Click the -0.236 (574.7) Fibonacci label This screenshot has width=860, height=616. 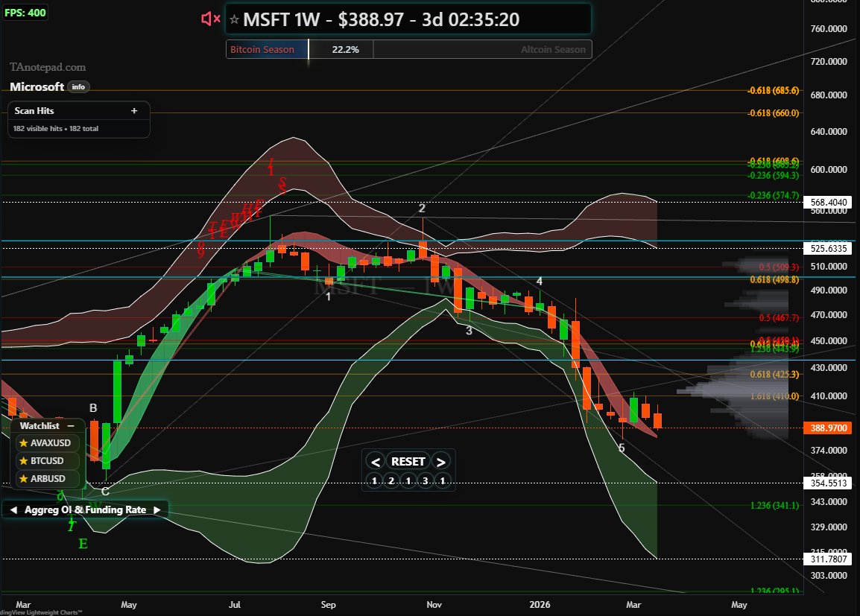[774, 196]
